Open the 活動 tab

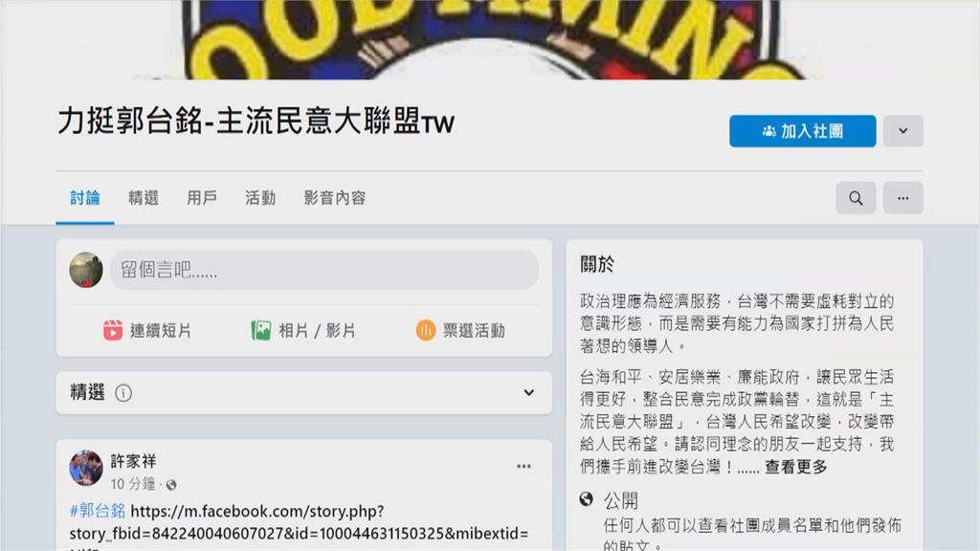[260, 198]
